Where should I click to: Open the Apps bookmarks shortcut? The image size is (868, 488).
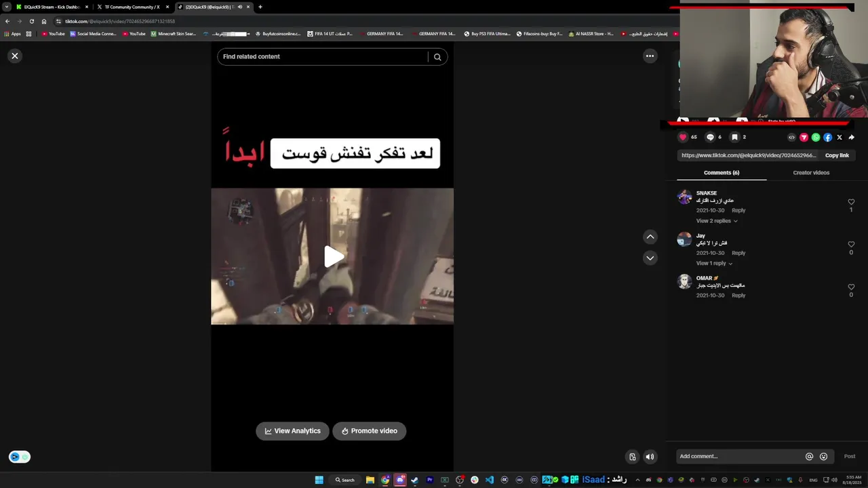pyautogui.click(x=12, y=34)
